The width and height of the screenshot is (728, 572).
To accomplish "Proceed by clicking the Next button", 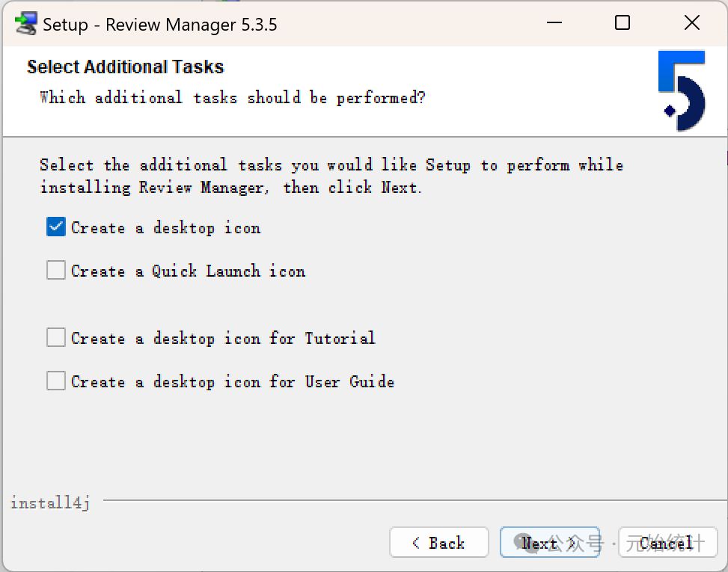I will point(549,543).
